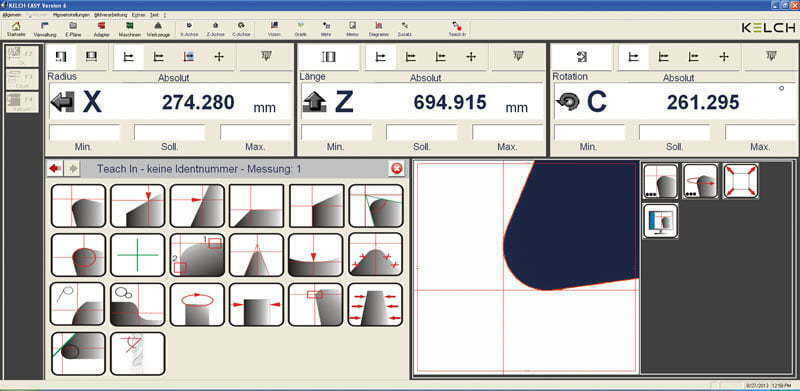Toggle the C axis rotation mode icon
Screen dimensions: 800x391
tap(581, 57)
